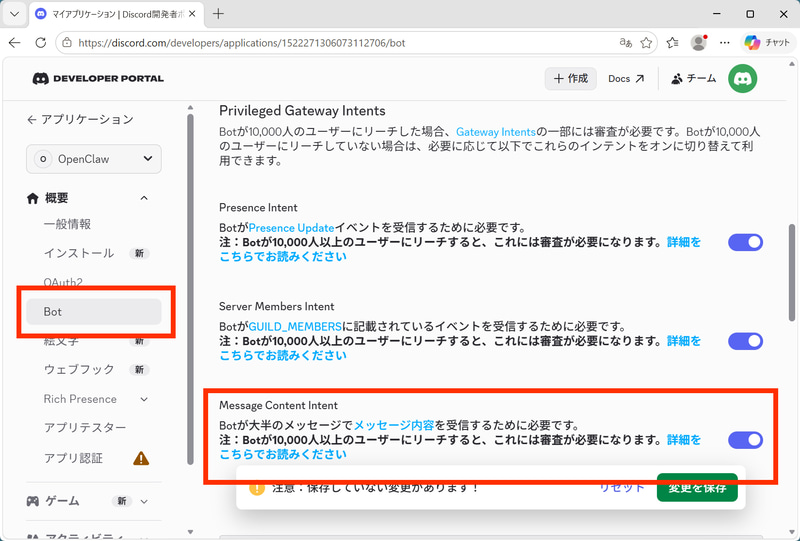Click the 新 badge beside インストール
800x541 pixels.
click(139, 254)
